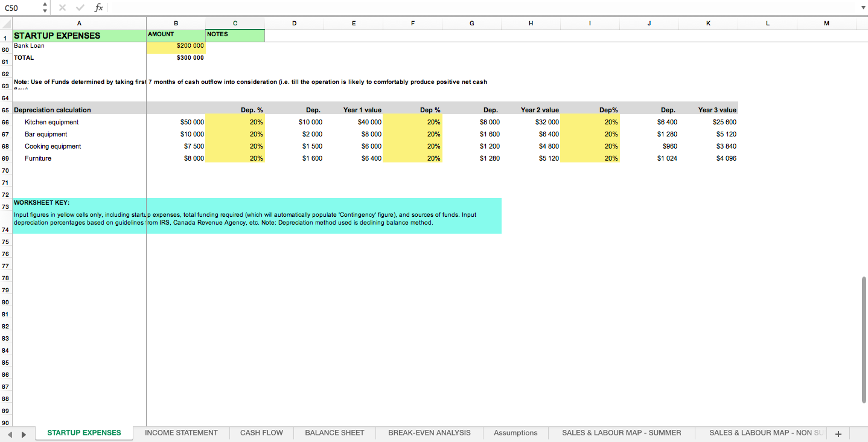Click the formula bar input field
868x442 pixels.
(483, 8)
